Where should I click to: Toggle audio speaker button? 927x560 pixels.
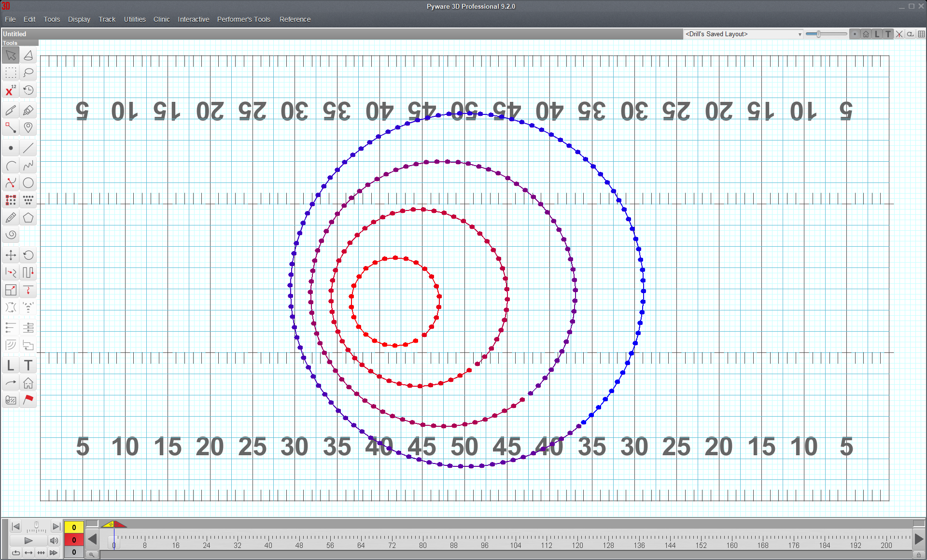[54, 540]
